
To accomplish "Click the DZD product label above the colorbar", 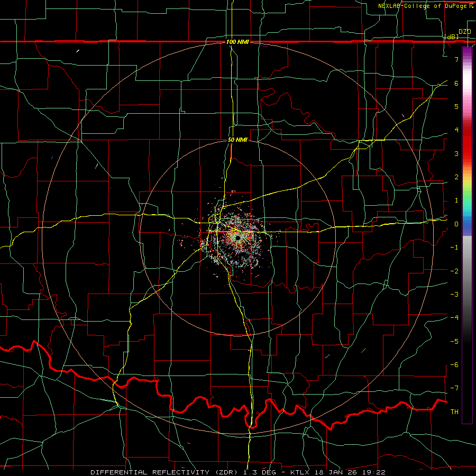I will coord(464,32).
